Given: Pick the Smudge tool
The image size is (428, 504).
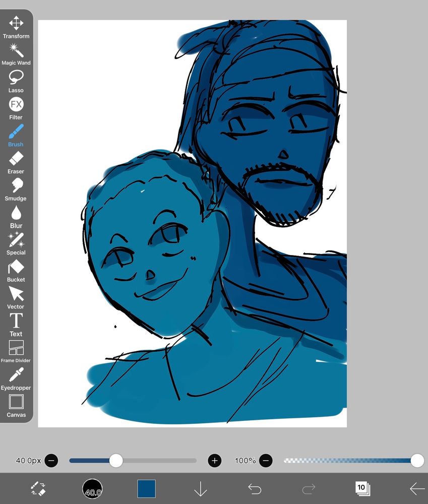Looking at the screenshot, I should [16, 190].
